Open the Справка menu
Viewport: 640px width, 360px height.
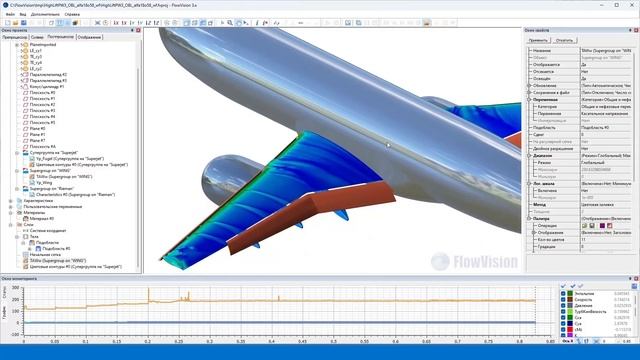click(72, 14)
